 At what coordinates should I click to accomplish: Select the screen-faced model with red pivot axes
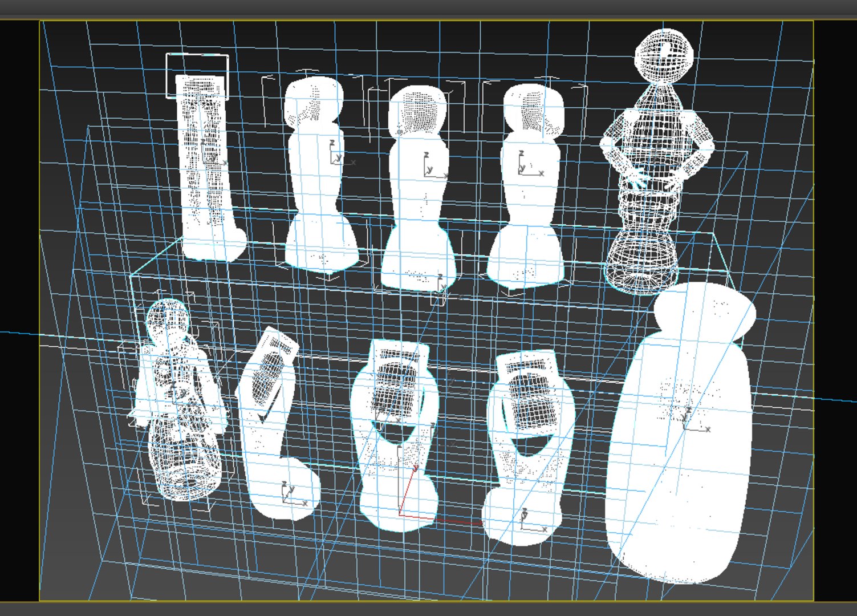pyautogui.click(x=395, y=436)
